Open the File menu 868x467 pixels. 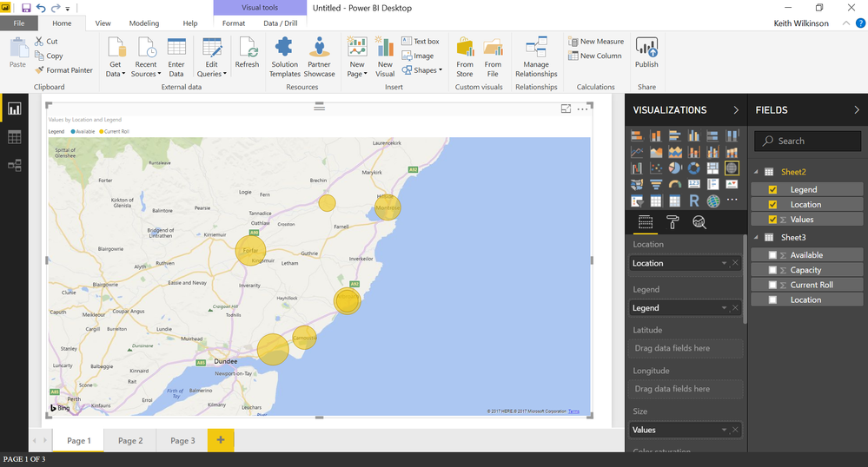pyautogui.click(x=19, y=23)
